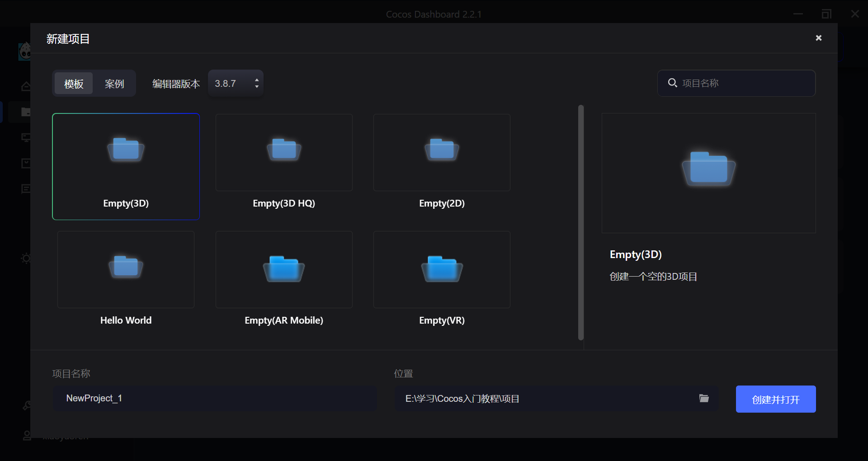The width and height of the screenshot is (868, 461).
Task: Click the template list vertical scrollbar
Action: (581, 222)
